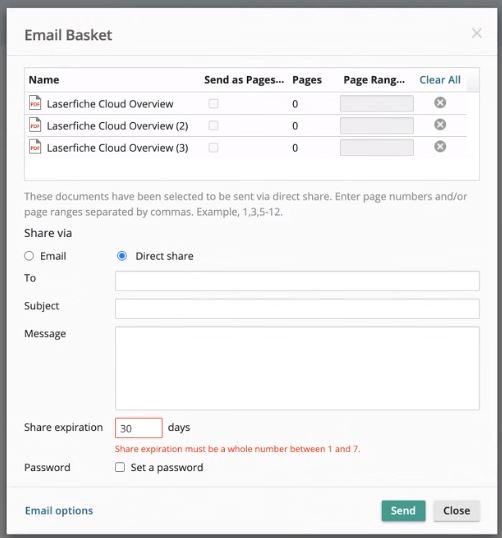Remove Laserfiche Cloud Overview (3) from the basket
This screenshot has width=502, height=538.
(x=440, y=147)
